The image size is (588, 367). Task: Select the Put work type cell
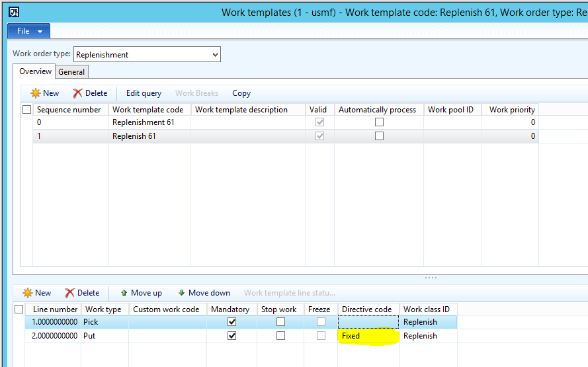[x=105, y=336]
